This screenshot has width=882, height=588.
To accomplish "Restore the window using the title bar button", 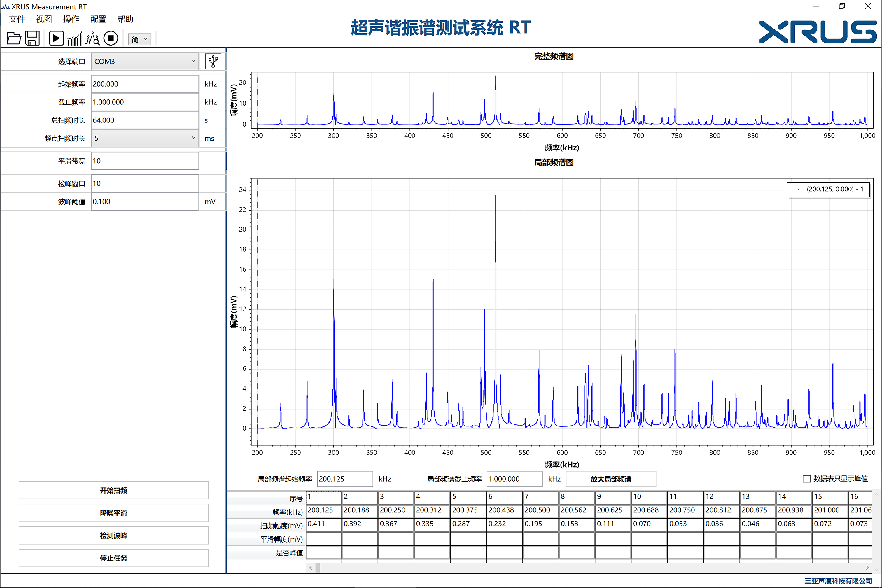I will pyautogui.click(x=842, y=6).
